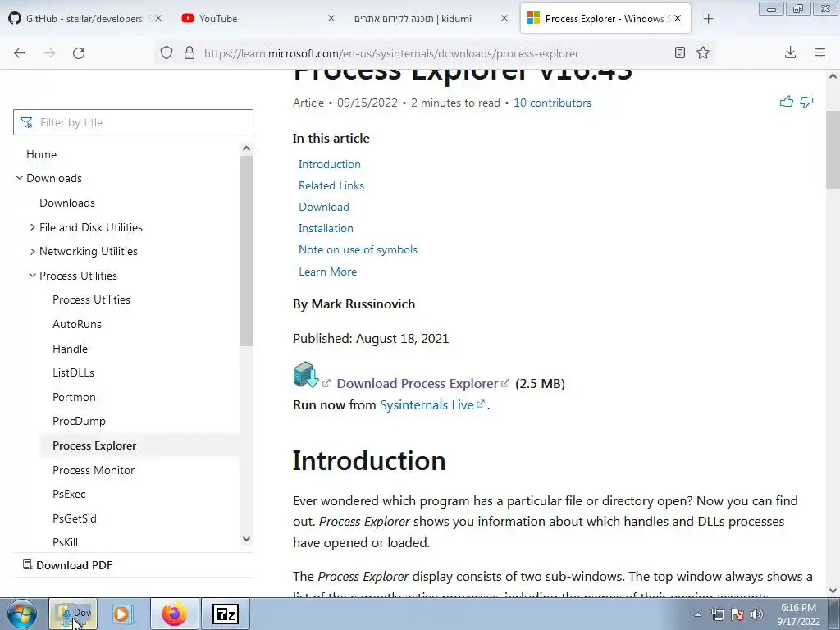840x630 pixels.
Task: Open the Firefox downloads arrow icon
Action: (x=790, y=52)
